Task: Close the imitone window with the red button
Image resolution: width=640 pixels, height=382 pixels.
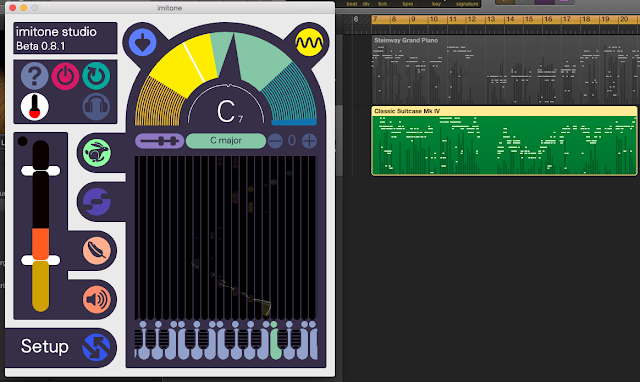Action: pyautogui.click(x=13, y=8)
